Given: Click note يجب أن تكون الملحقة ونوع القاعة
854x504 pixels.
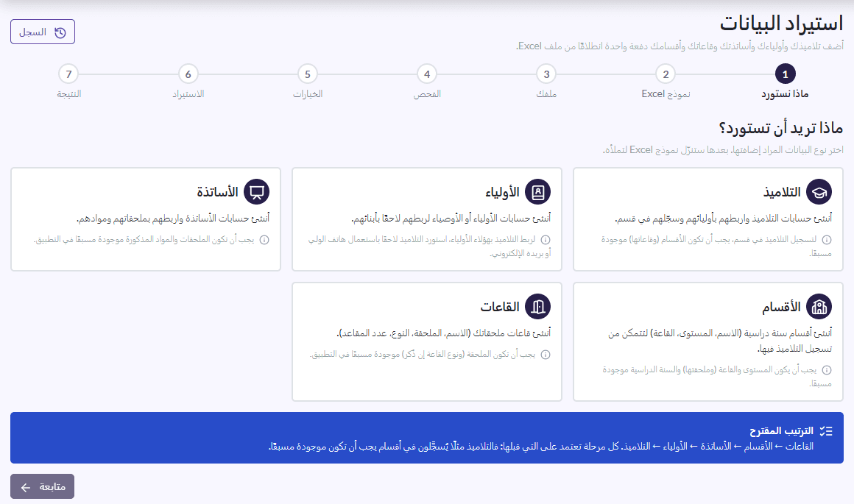Looking at the screenshot, I should 423,355.
